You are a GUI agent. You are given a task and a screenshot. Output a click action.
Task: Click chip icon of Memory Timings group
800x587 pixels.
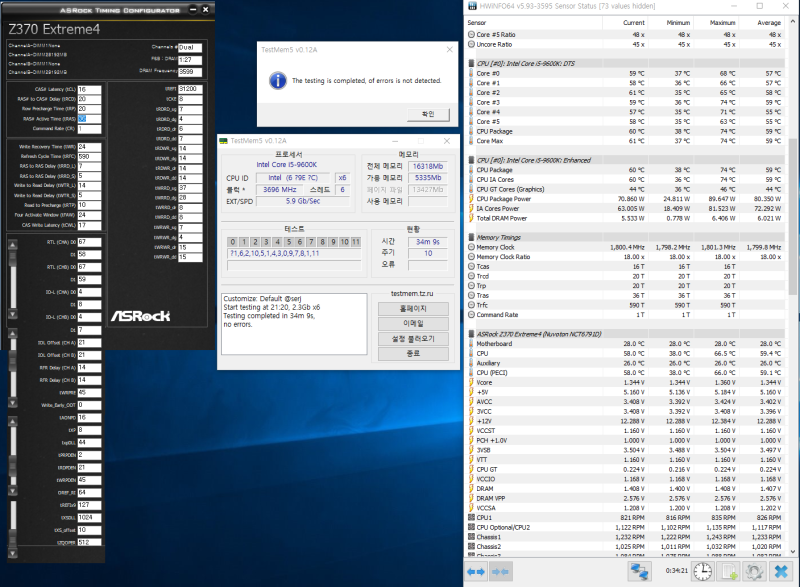click(471, 237)
